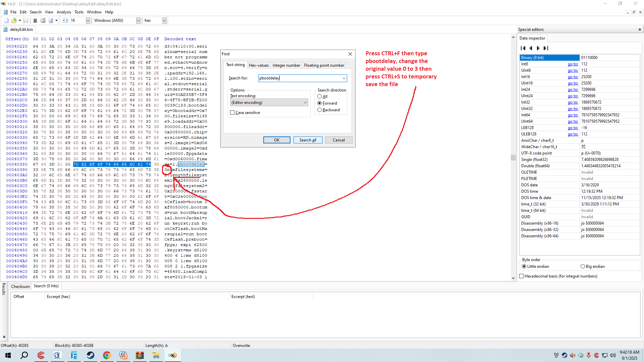
Task: Open Chrome from the taskbar
Action: tap(107, 355)
